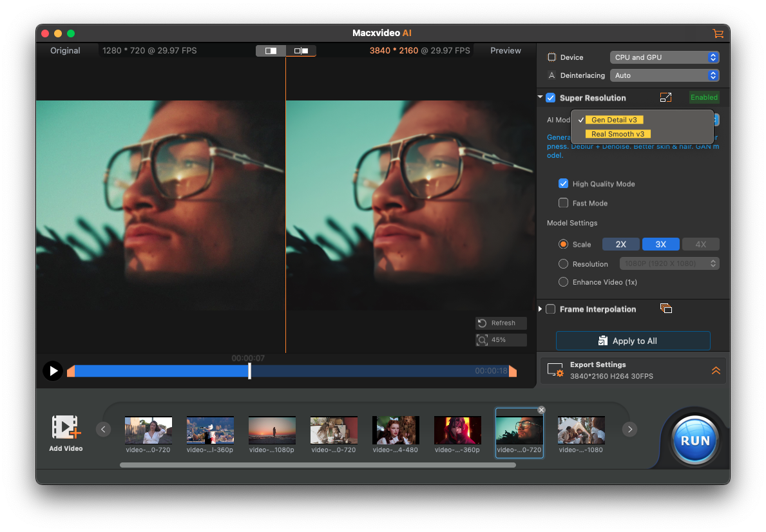Screen dimensions: 766x532
Task: Open the shopping cart icon
Action: click(718, 33)
